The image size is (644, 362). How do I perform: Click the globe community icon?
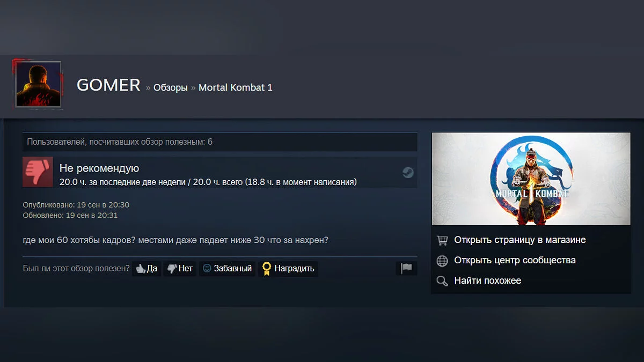click(442, 261)
